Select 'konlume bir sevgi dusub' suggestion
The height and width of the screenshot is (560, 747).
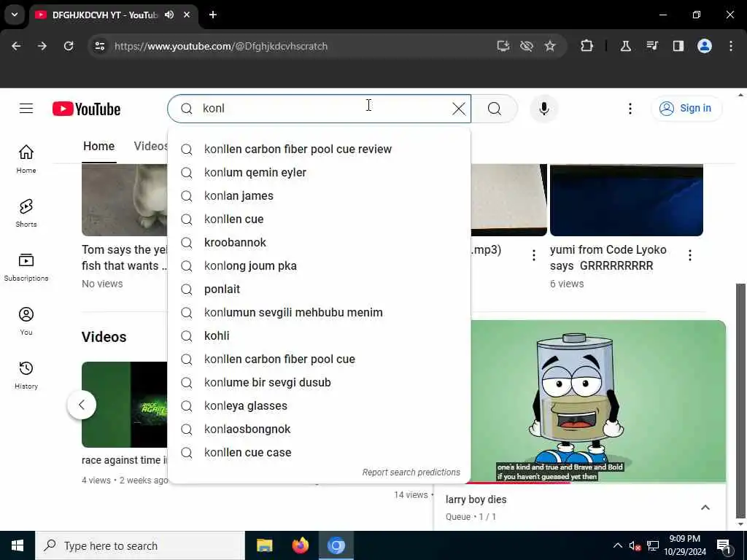(320, 382)
